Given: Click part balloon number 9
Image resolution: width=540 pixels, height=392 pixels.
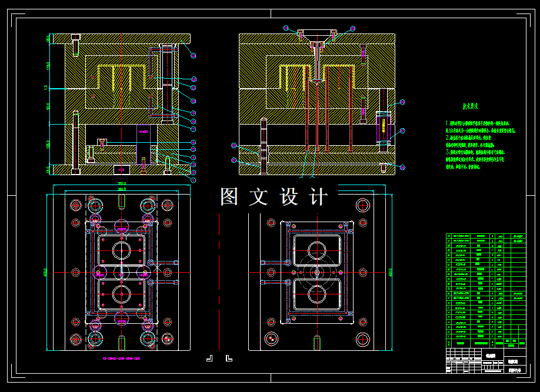Looking at the screenshot, I should [x=193, y=113].
